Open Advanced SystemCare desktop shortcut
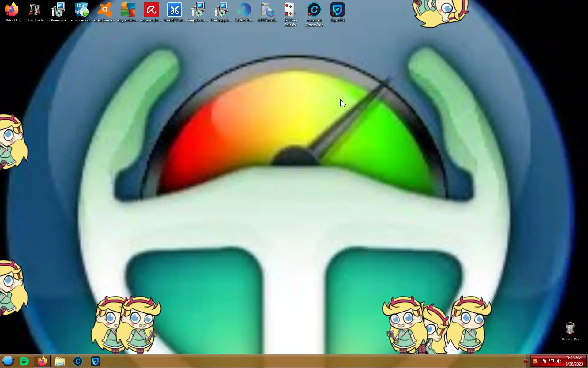The width and height of the screenshot is (588, 368). (314, 10)
